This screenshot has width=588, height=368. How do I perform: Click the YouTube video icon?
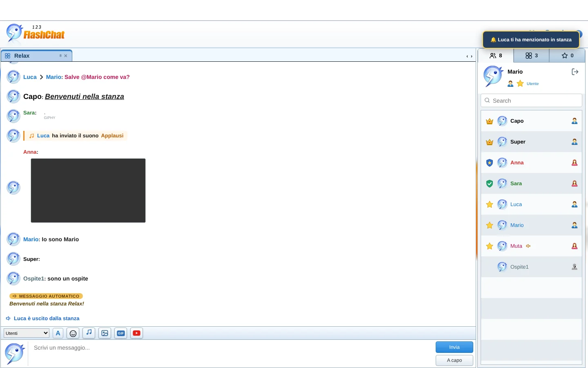click(137, 333)
